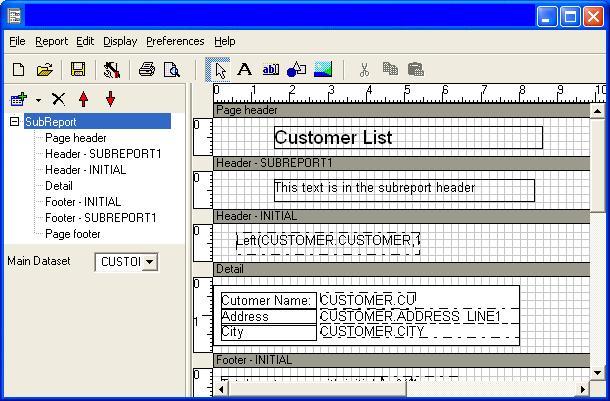Choose the expression field tool
Image resolution: width=610 pixels, height=401 pixels.
tap(270, 69)
